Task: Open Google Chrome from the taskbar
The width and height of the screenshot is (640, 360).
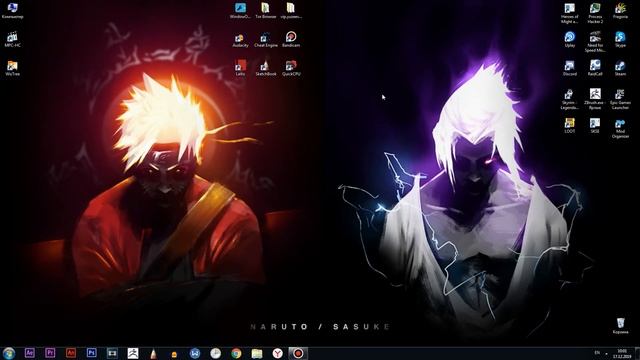Action: coord(236,353)
